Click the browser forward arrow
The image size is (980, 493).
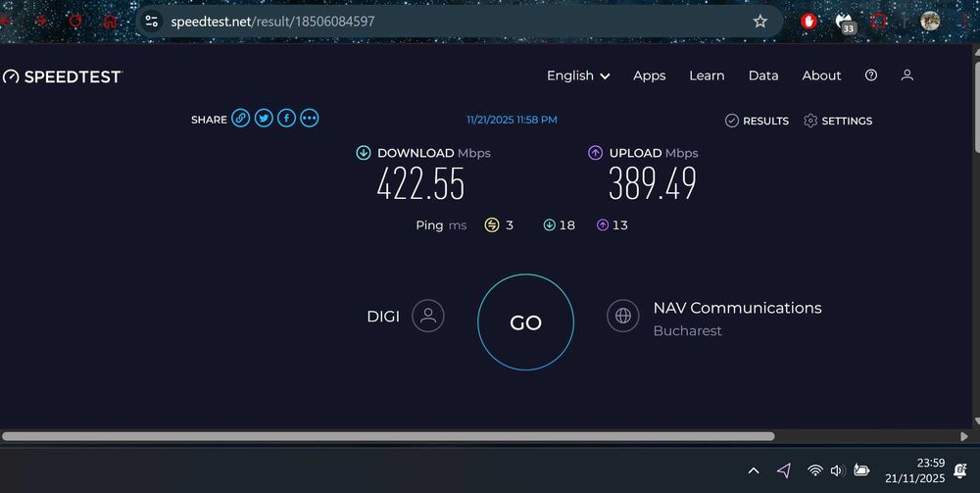click(41, 22)
